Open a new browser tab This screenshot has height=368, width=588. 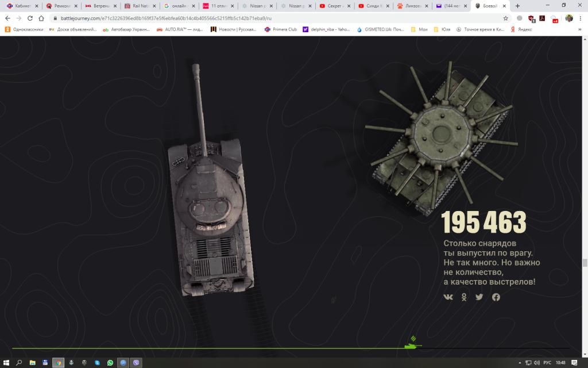click(x=517, y=6)
